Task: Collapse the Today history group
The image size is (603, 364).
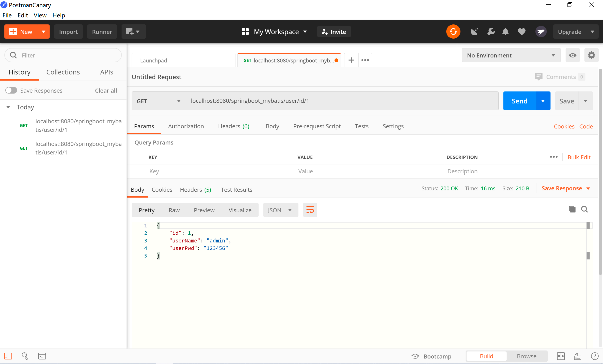Action: [8, 107]
